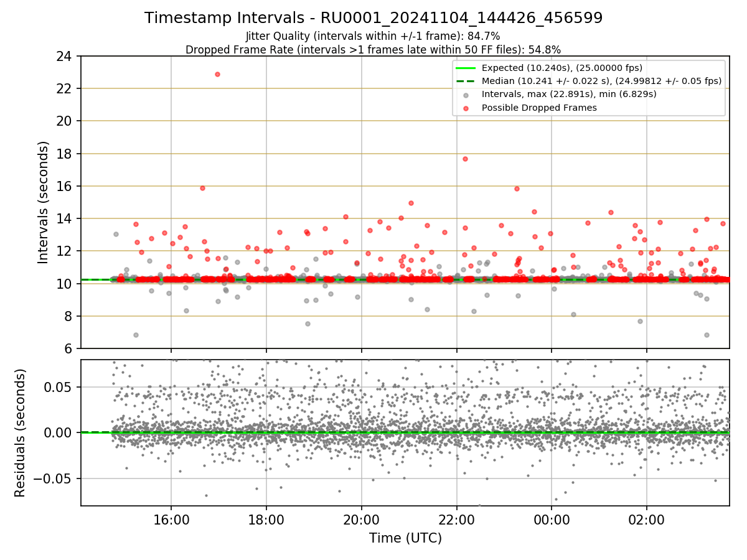
Task: Click the gray marker beside Intervals legend entry
Action: pyautogui.click(x=466, y=95)
